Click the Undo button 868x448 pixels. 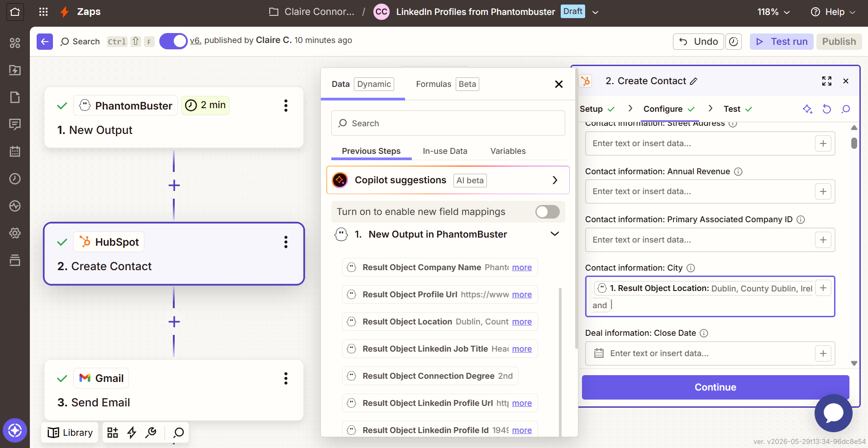(x=698, y=42)
